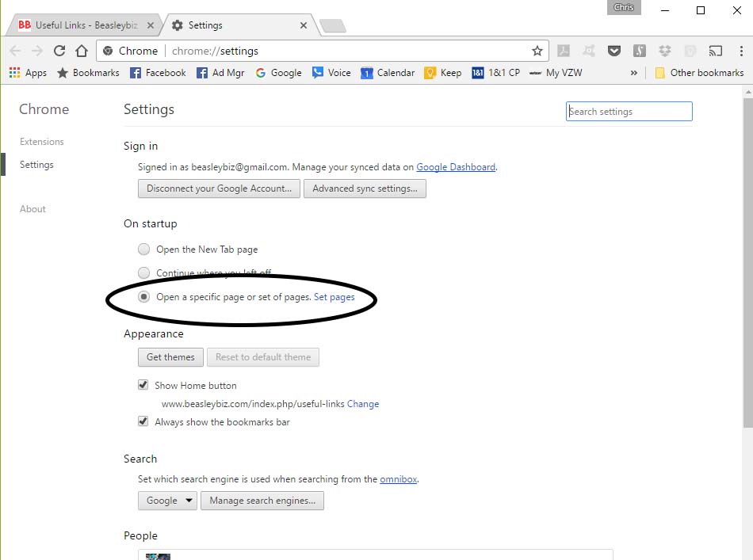The image size is (753, 560).
Task: Open the Dropbox extension icon
Action: click(665, 50)
